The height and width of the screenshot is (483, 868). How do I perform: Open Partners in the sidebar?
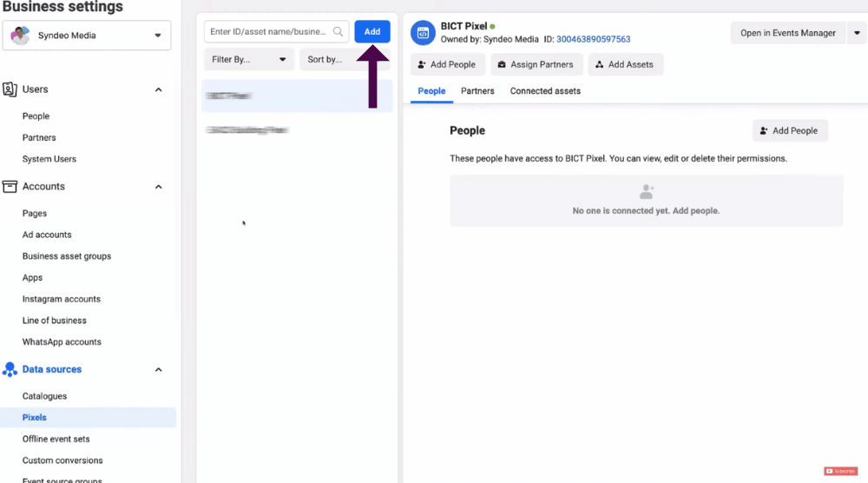39,137
